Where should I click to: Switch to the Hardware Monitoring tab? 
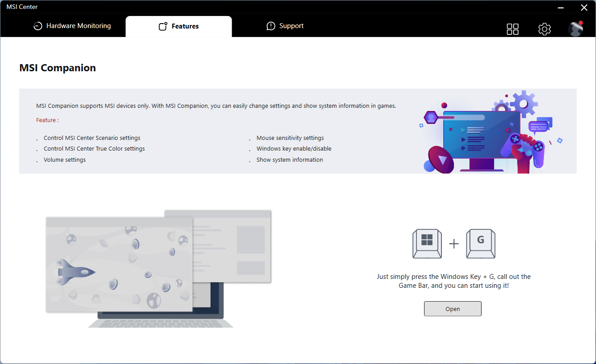tap(72, 26)
